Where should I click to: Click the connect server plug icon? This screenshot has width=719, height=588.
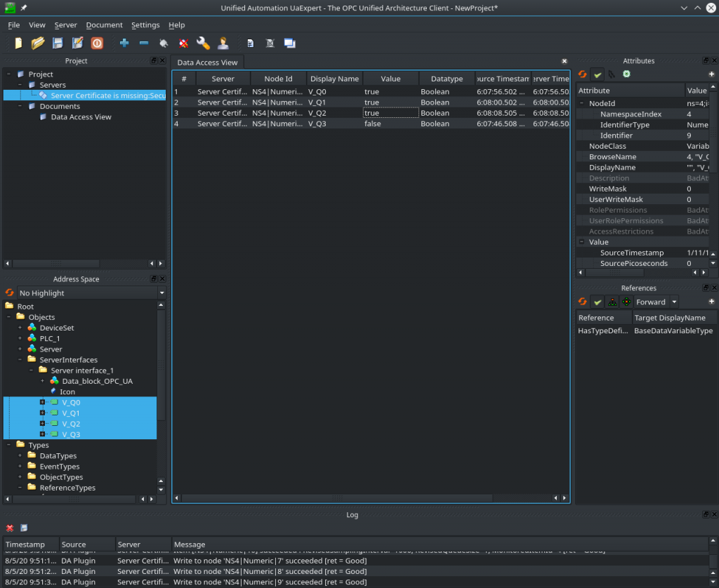tap(163, 43)
